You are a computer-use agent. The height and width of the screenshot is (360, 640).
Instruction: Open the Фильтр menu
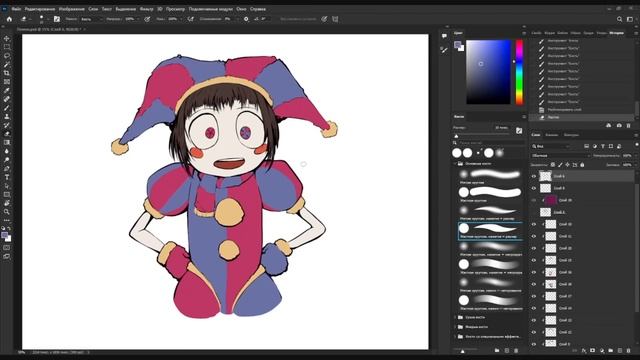(146, 9)
